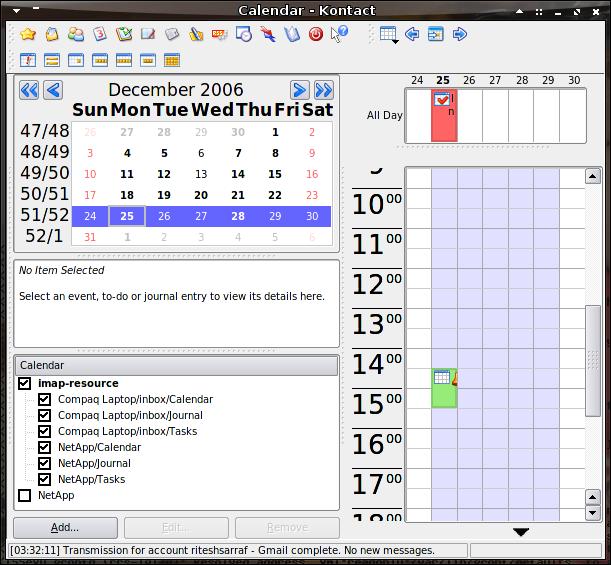Go to next year double-right arrow
Image resolution: width=611 pixels, height=565 pixels.
pyautogui.click(x=323, y=90)
